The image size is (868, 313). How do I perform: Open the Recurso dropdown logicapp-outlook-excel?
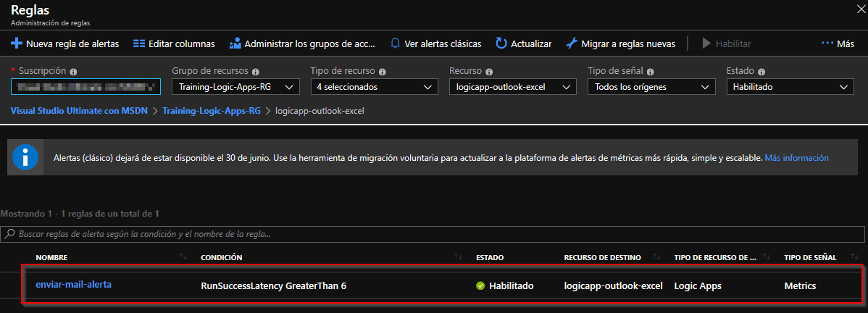pos(512,87)
